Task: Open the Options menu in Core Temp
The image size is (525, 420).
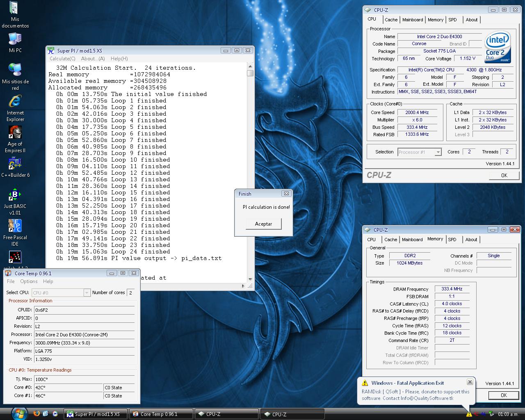Action: (x=29, y=281)
